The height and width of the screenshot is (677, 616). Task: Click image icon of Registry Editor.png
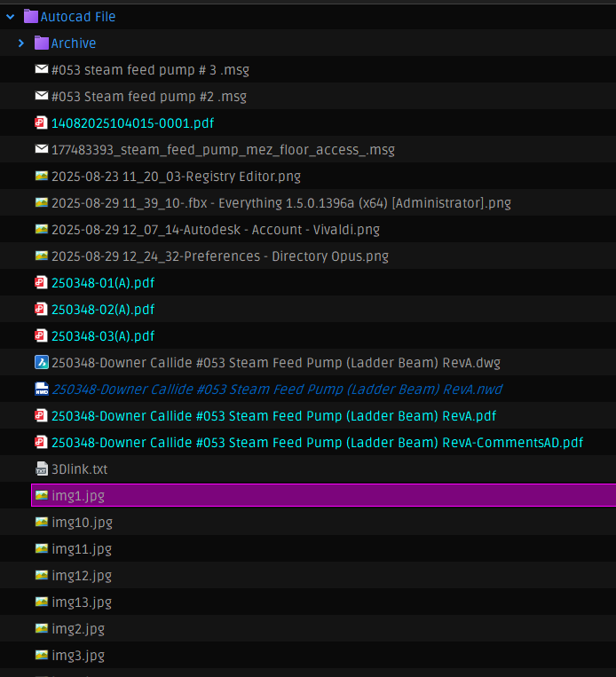coord(42,176)
